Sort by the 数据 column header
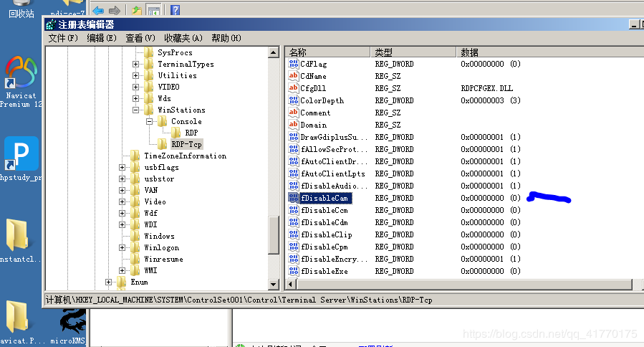The height and width of the screenshot is (347, 644). click(550, 52)
